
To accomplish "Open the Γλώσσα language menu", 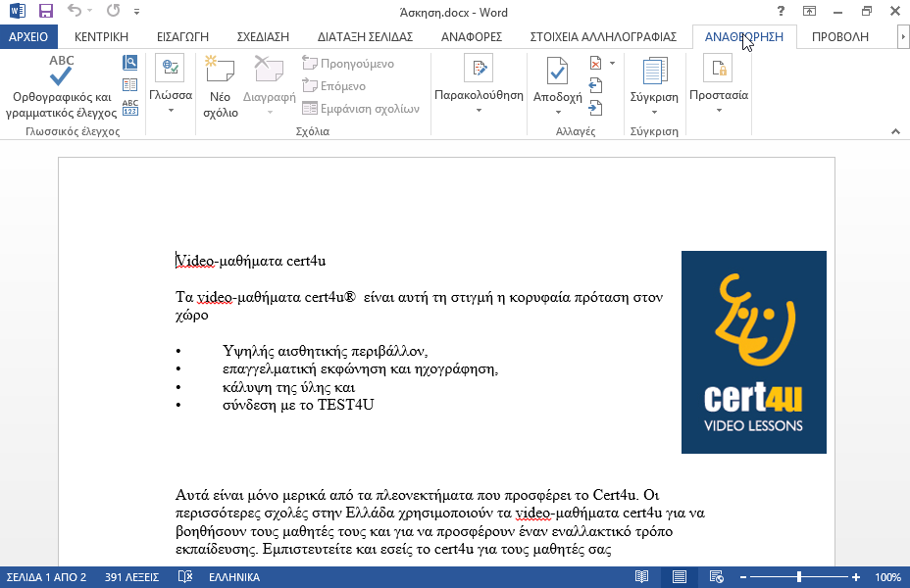I will tap(170, 84).
